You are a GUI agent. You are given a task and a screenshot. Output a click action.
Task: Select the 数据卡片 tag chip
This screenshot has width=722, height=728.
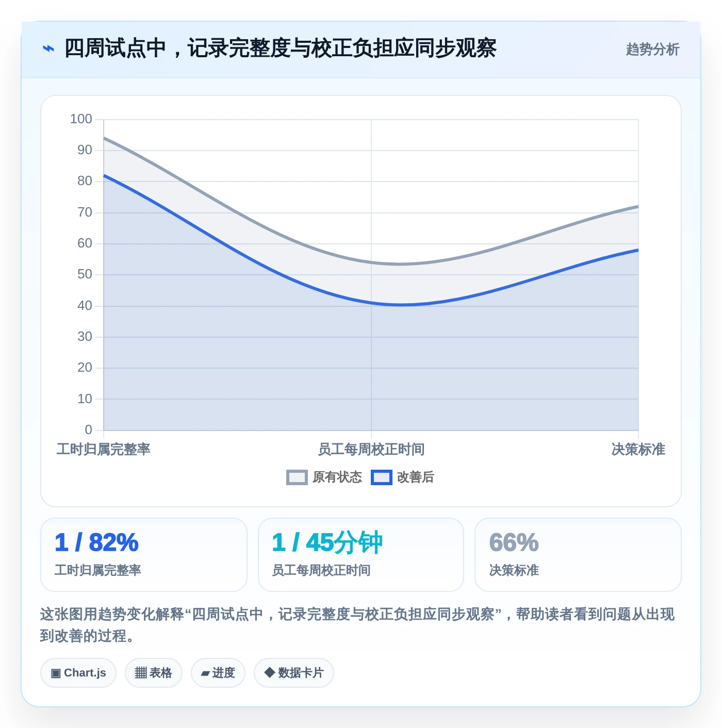point(294,673)
